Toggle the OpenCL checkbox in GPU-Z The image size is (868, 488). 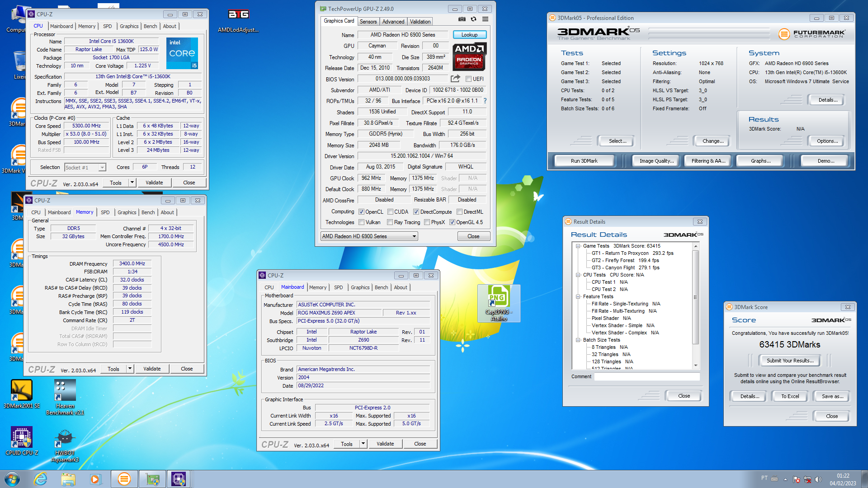(361, 212)
